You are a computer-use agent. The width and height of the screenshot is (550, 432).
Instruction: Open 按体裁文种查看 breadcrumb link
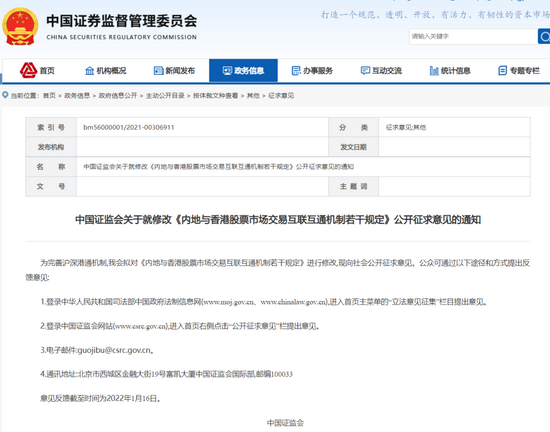215,96
